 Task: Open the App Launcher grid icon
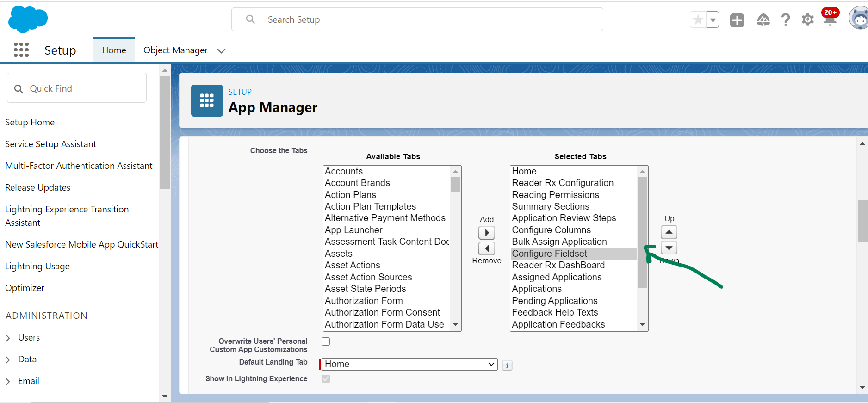(x=21, y=50)
